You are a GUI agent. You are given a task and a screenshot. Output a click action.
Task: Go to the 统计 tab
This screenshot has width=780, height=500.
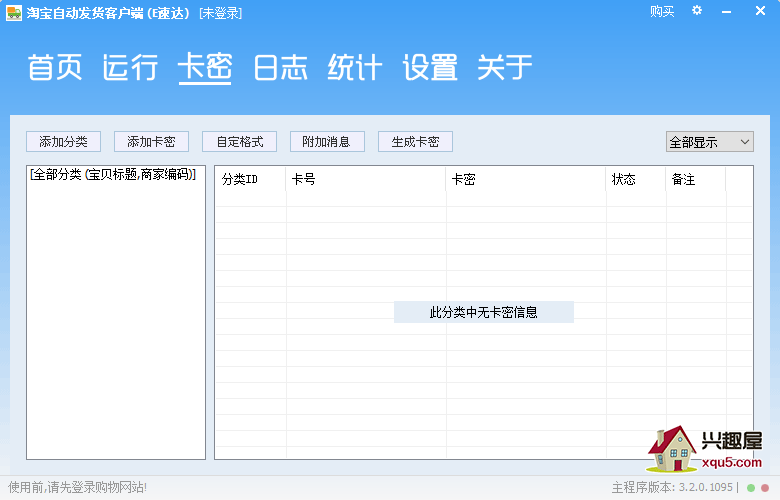pos(355,67)
